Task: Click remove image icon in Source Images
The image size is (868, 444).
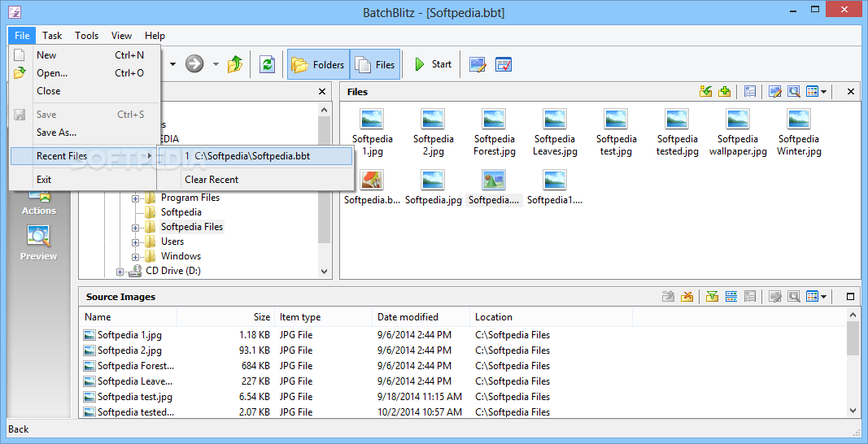Action: [687, 297]
